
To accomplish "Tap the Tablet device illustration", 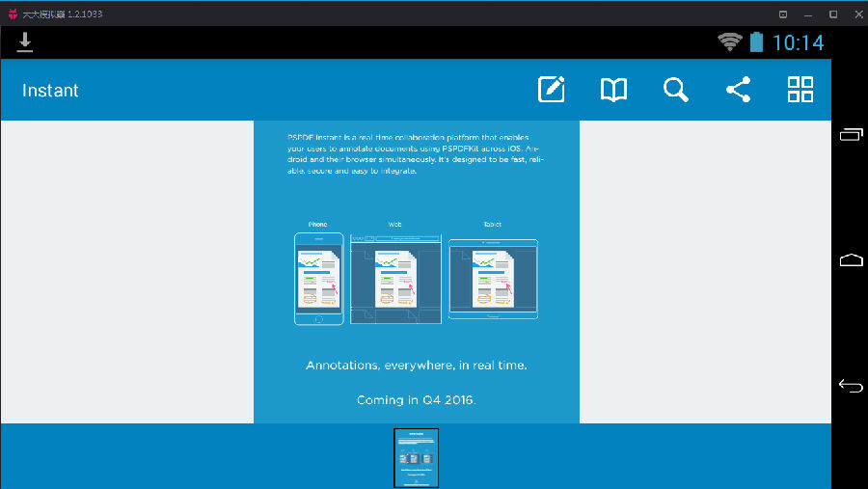I will click(x=493, y=279).
